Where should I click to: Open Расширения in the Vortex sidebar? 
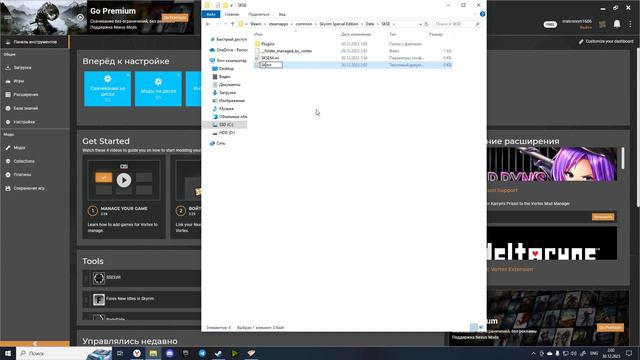click(26, 95)
